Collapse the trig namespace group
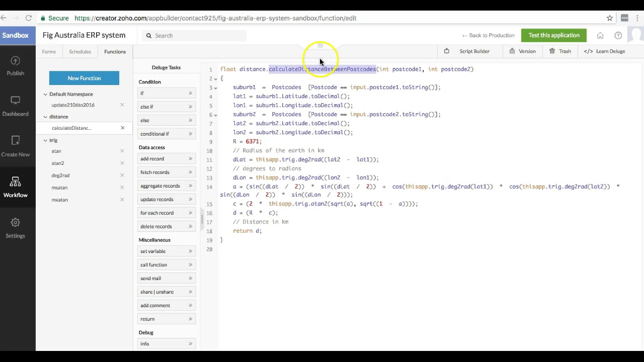The image size is (644, 362). coord(45,140)
